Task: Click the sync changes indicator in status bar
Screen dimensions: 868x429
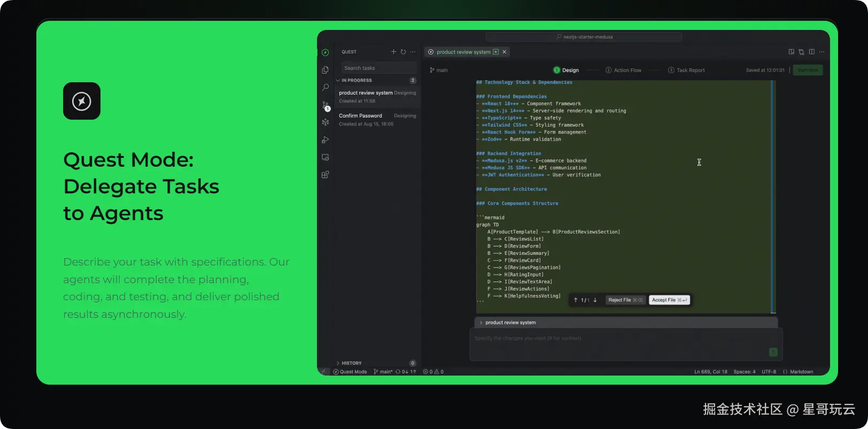Action: (x=406, y=372)
